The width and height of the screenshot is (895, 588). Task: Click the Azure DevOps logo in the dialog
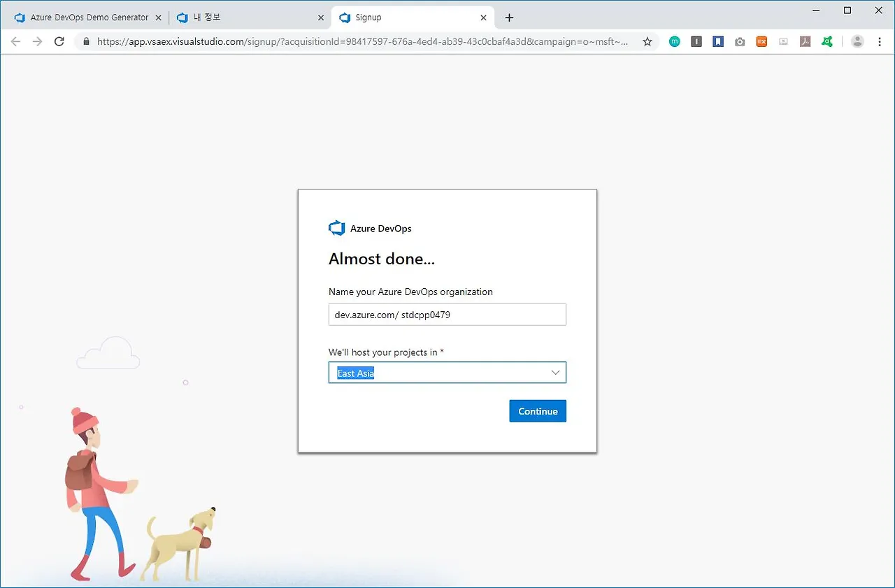pyautogui.click(x=336, y=227)
